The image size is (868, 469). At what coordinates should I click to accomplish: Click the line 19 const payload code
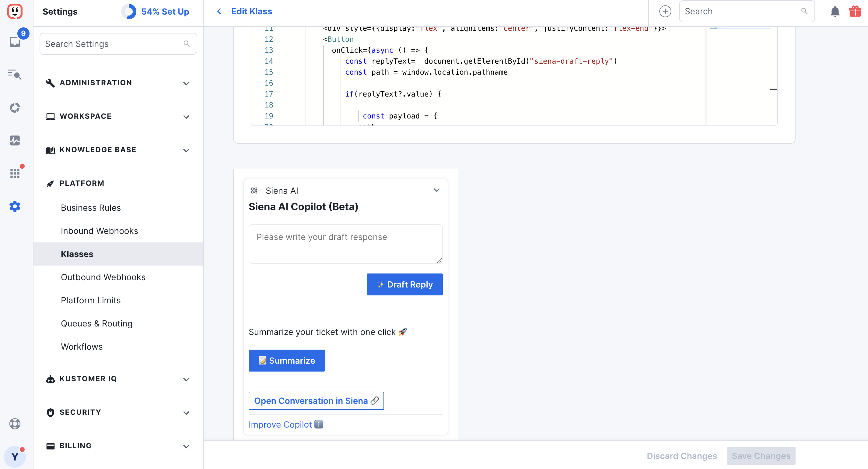pyautogui.click(x=400, y=116)
